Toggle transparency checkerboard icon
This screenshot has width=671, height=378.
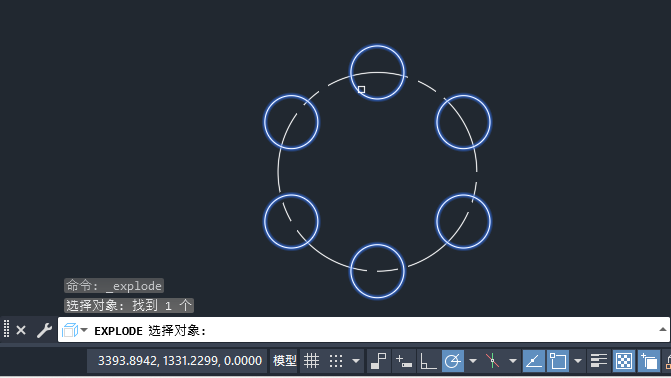(624, 361)
